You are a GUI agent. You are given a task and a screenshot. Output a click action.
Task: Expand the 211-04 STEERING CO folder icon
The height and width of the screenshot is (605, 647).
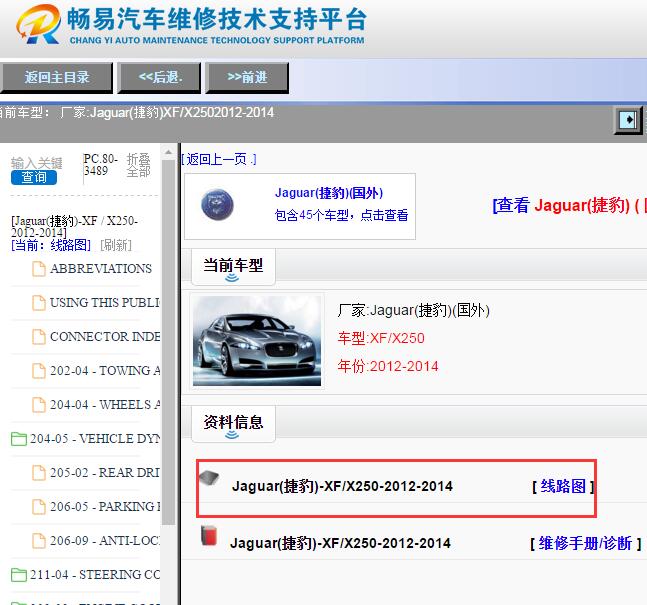click(19, 575)
